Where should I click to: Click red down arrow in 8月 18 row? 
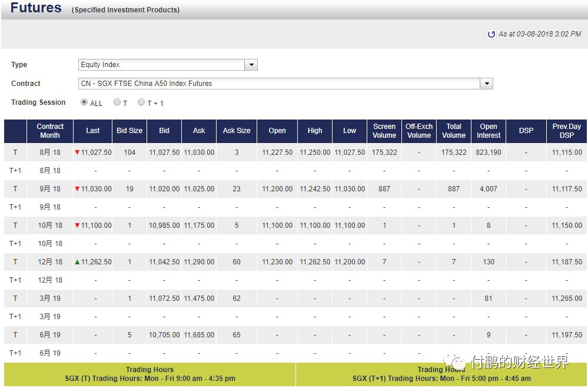pos(77,152)
